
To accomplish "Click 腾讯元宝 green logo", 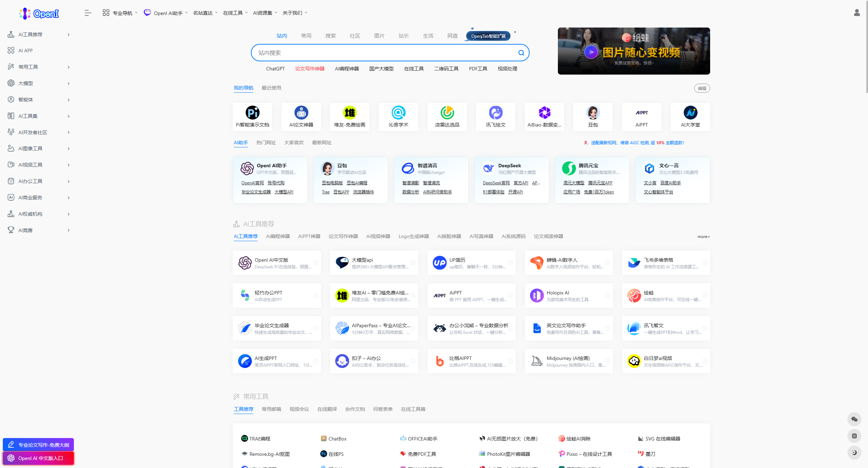I will (569, 168).
